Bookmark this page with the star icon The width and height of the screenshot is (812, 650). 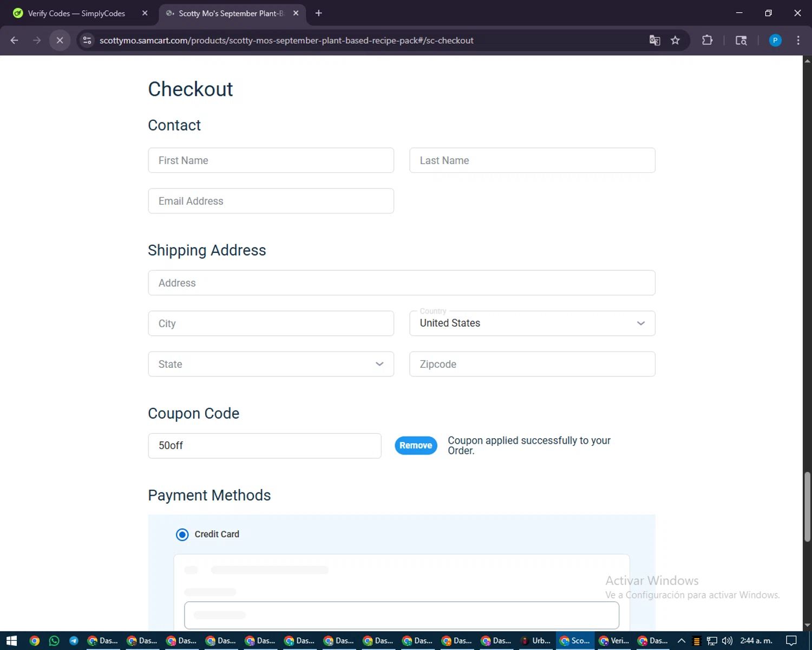(x=675, y=40)
